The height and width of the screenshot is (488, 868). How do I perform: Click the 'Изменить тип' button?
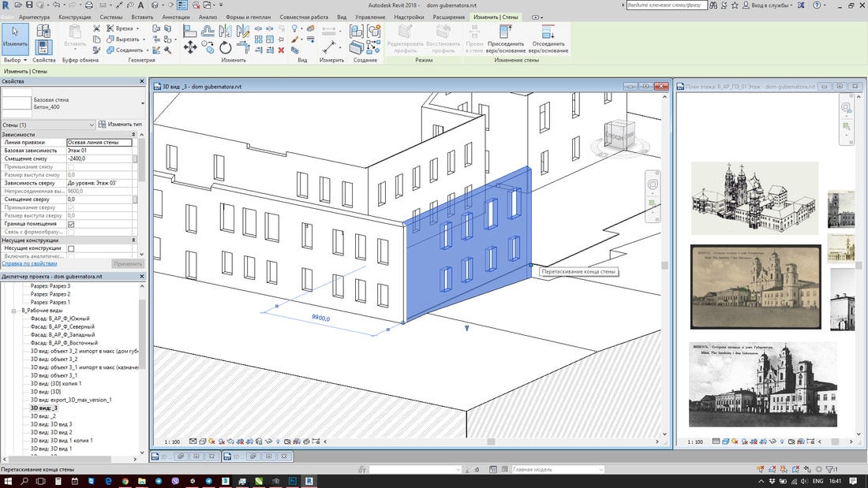(x=120, y=125)
